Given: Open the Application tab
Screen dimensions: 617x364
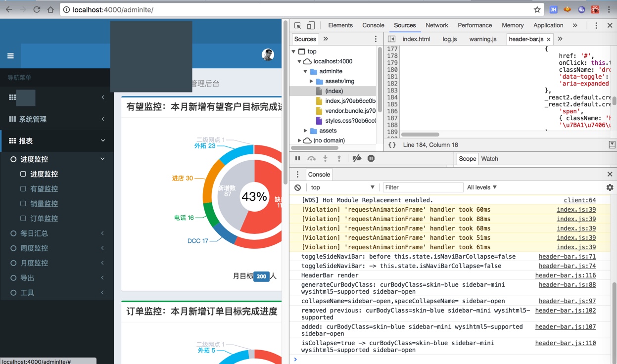Looking at the screenshot, I should pyautogui.click(x=548, y=25).
